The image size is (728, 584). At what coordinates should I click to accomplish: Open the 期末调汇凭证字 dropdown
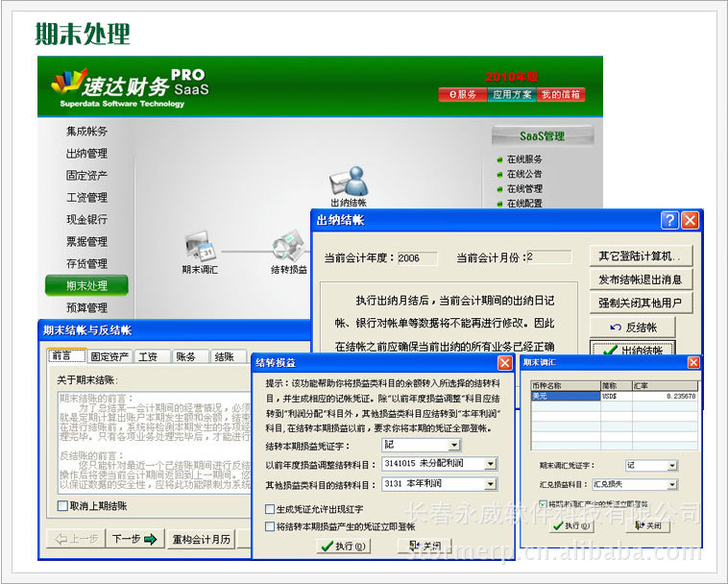[672, 465]
